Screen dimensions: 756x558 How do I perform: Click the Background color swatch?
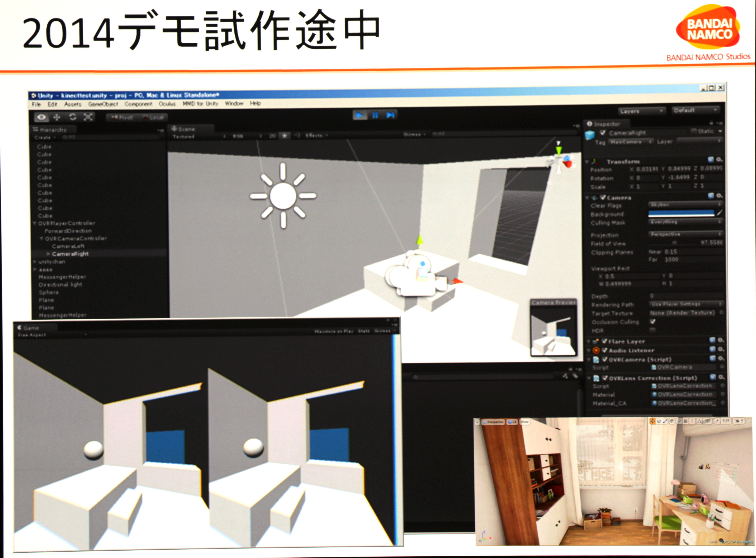pyautogui.click(x=681, y=213)
